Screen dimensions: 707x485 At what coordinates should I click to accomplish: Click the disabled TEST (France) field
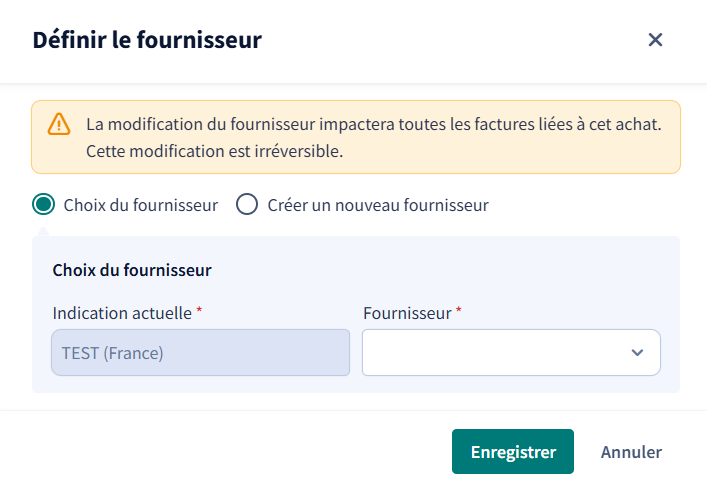coord(201,352)
